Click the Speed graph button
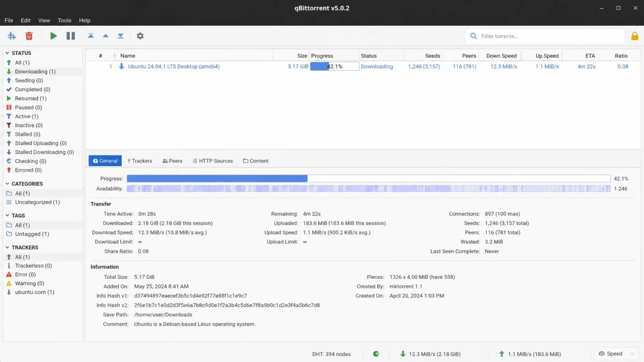 click(617, 354)
